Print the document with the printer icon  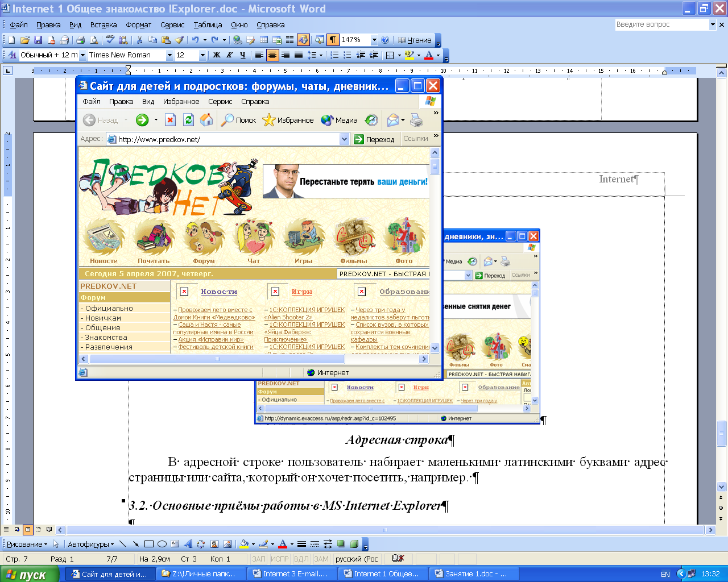(80, 40)
